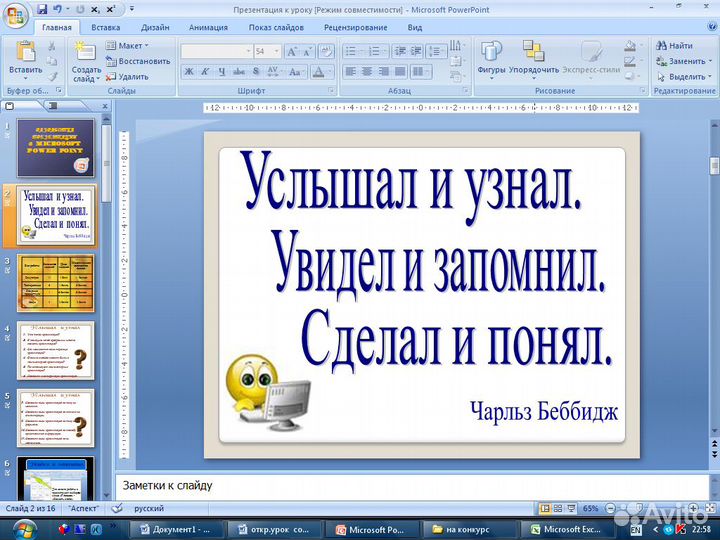Open the Дизайн ribbon tab
This screenshot has height=540, width=720.
(x=155, y=28)
